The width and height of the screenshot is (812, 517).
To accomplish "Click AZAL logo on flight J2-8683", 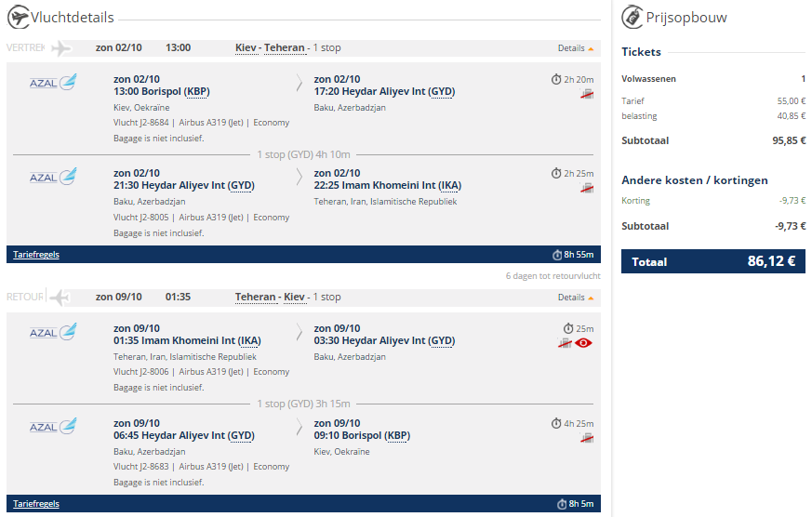I will click(53, 427).
